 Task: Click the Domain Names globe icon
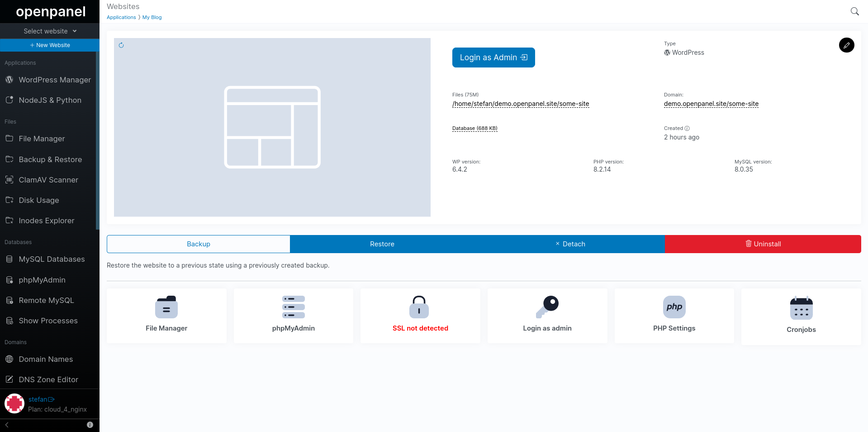click(9, 359)
